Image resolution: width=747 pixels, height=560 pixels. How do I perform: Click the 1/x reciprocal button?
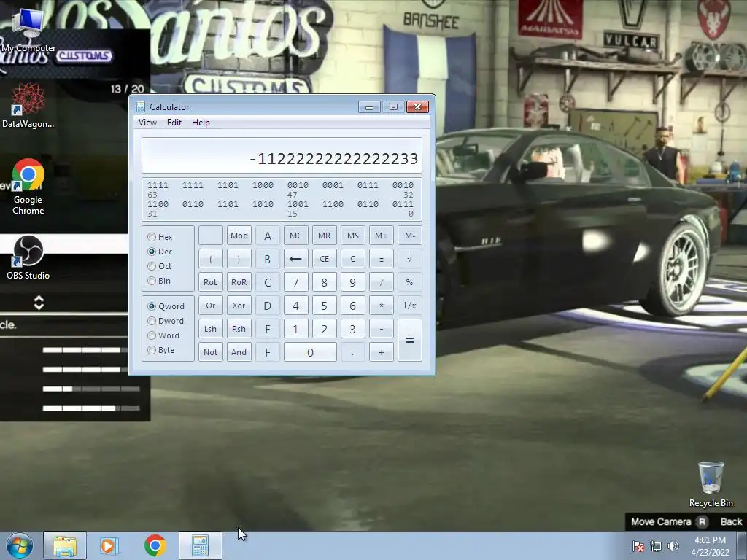(410, 306)
